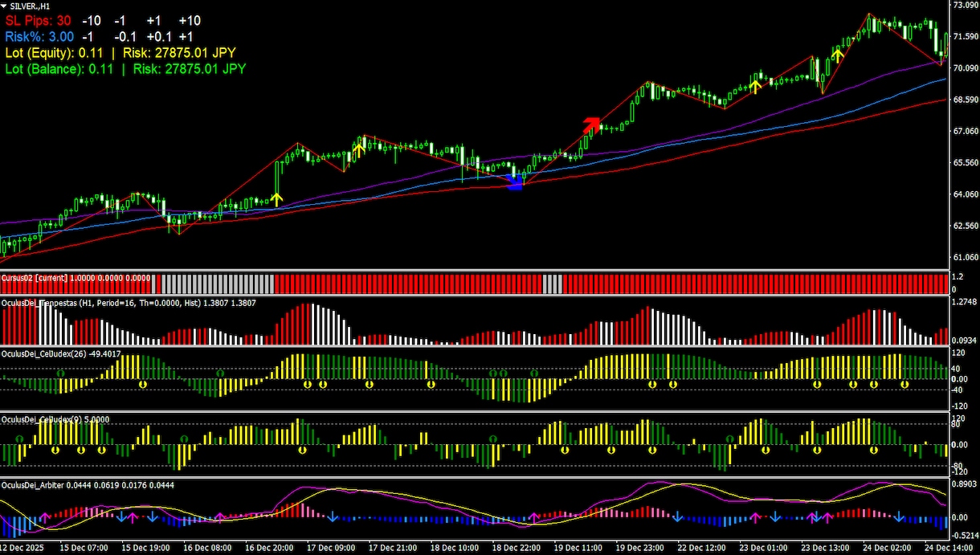
Task: Open the chart menu triangle beside SILVER.,H1
Action: point(4,6)
